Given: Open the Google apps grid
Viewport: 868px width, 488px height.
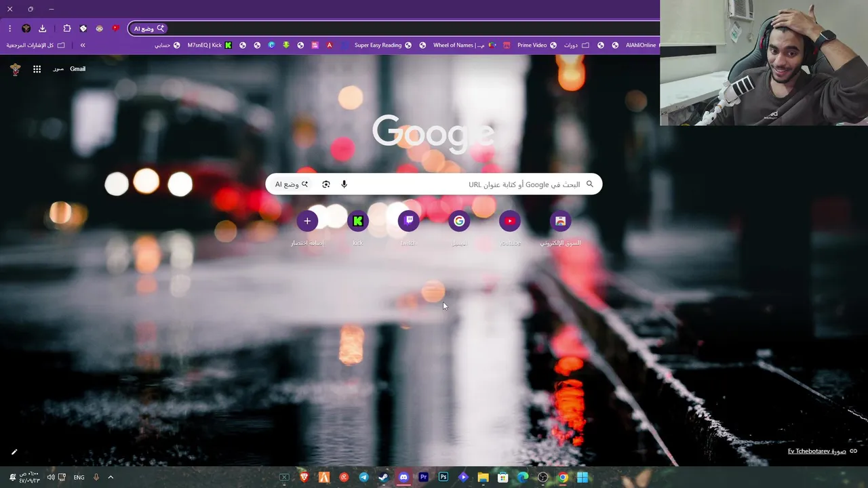Looking at the screenshot, I should 37,69.
